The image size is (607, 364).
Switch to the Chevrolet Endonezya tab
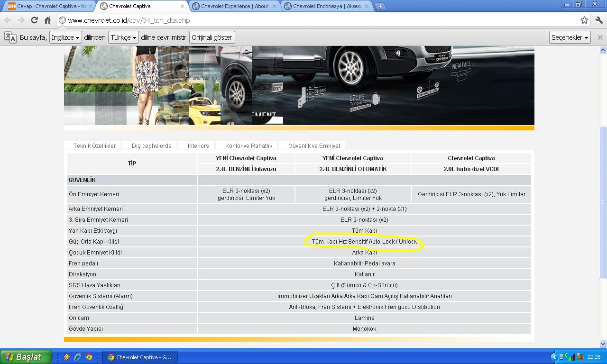click(326, 6)
